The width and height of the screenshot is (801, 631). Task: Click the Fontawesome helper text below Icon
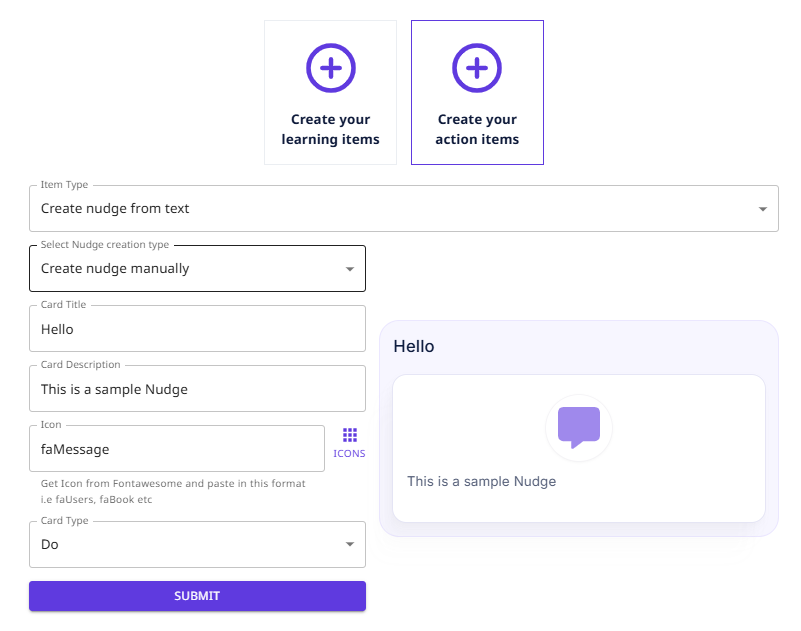(173, 491)
